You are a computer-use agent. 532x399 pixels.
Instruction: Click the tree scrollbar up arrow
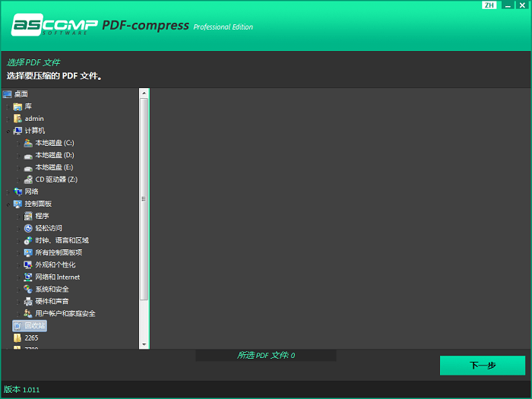click(x=144, y=93)
